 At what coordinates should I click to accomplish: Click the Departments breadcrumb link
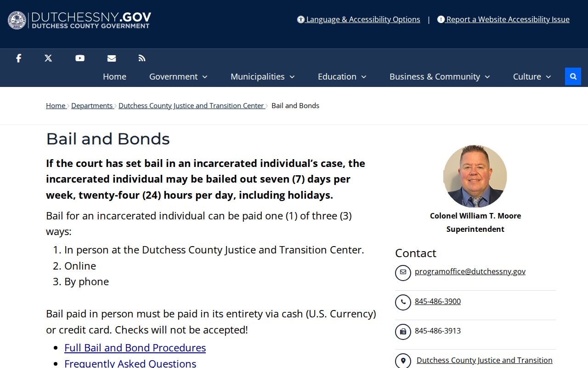pos(92,105)
